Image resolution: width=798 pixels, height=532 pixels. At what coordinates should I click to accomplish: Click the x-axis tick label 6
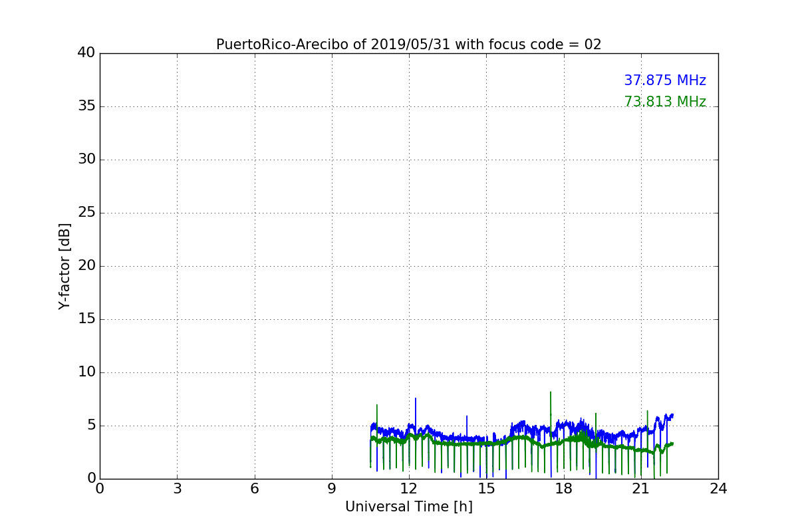tap(254, 488)
